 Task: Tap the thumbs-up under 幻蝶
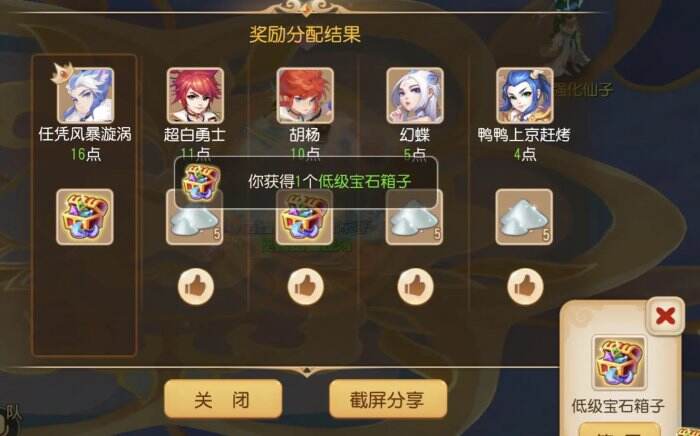(x=415, y=287)
